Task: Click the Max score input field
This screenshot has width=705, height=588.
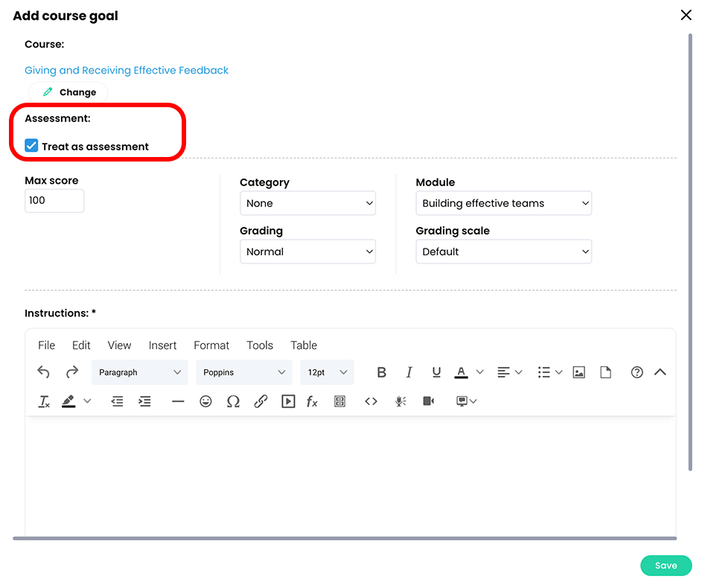Action: point(54,200)
